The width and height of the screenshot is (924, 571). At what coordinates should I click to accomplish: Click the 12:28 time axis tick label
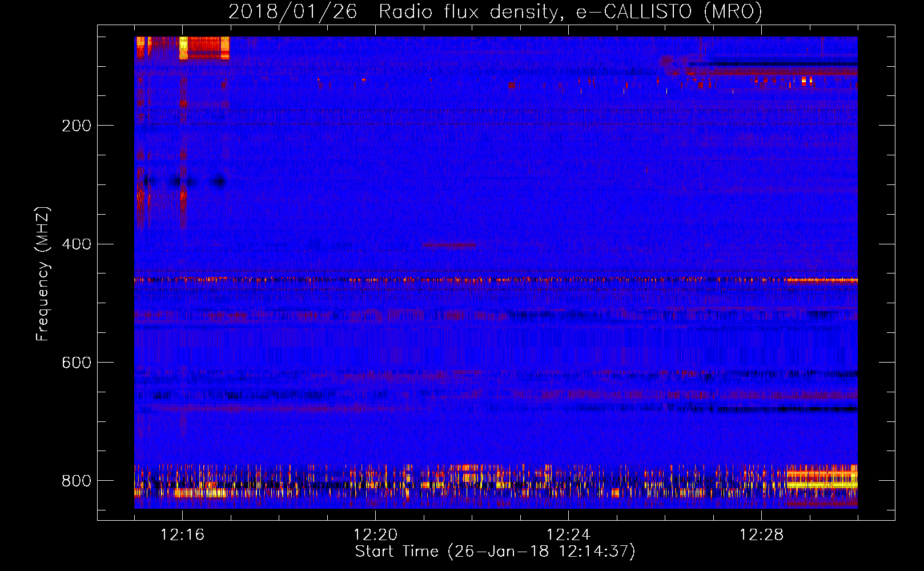[761, 535]
